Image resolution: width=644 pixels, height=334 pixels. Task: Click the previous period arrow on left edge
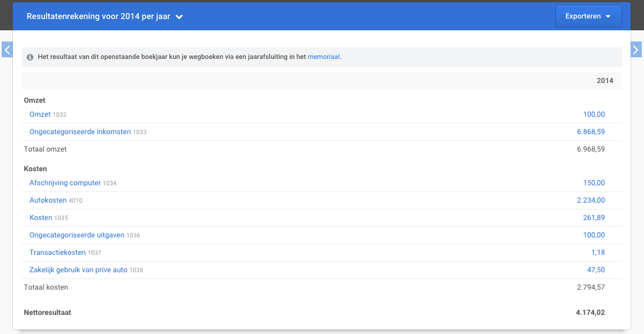7,50
